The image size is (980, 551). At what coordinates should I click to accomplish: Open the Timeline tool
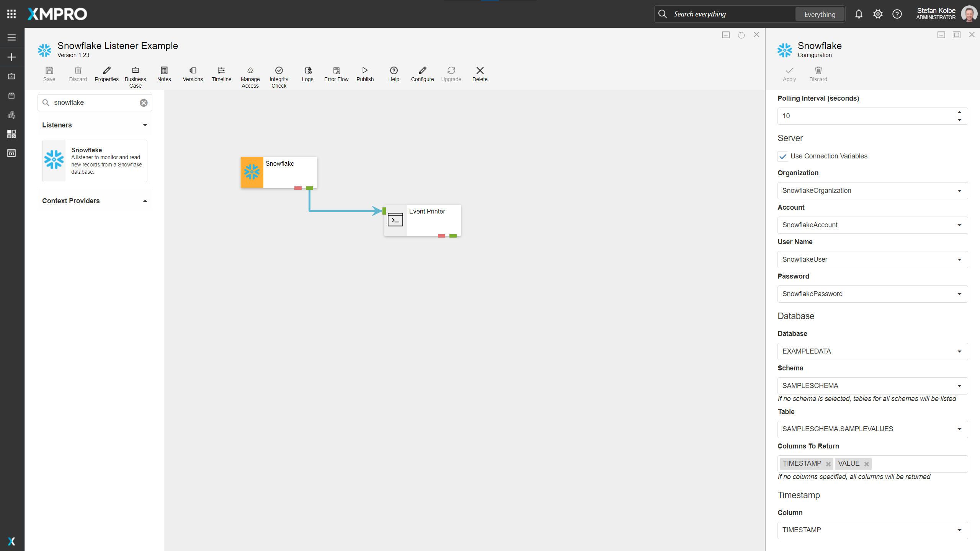[221, 73]
